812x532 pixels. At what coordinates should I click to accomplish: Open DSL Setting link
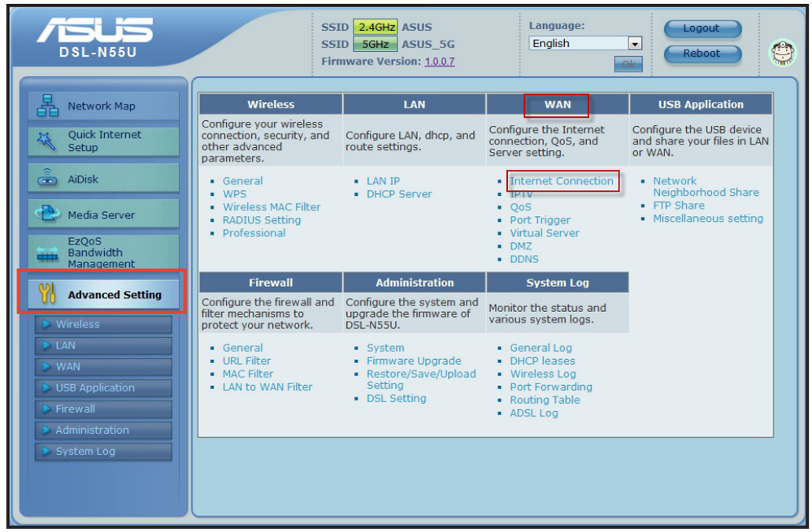(x=396, y=398)
